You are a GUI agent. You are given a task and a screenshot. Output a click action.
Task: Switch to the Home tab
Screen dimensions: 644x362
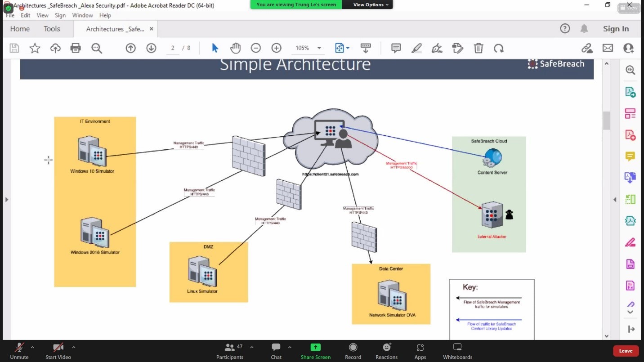20,29
